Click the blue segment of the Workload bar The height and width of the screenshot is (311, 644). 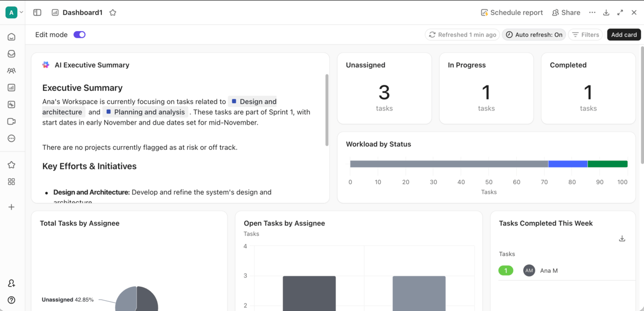[x=567, y=163]
